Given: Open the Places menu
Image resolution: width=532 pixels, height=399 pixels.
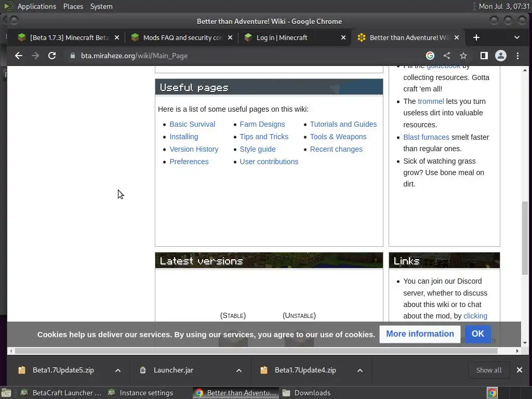Looking at the screenshot, I should tap(73, 6).
